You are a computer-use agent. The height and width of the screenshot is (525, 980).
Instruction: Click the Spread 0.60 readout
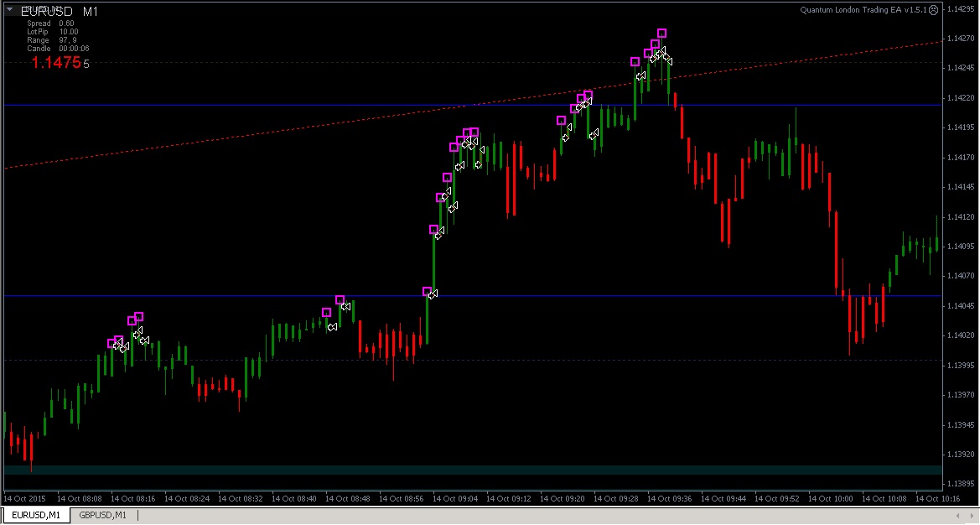pyautogui.click(x=50, y=23)
